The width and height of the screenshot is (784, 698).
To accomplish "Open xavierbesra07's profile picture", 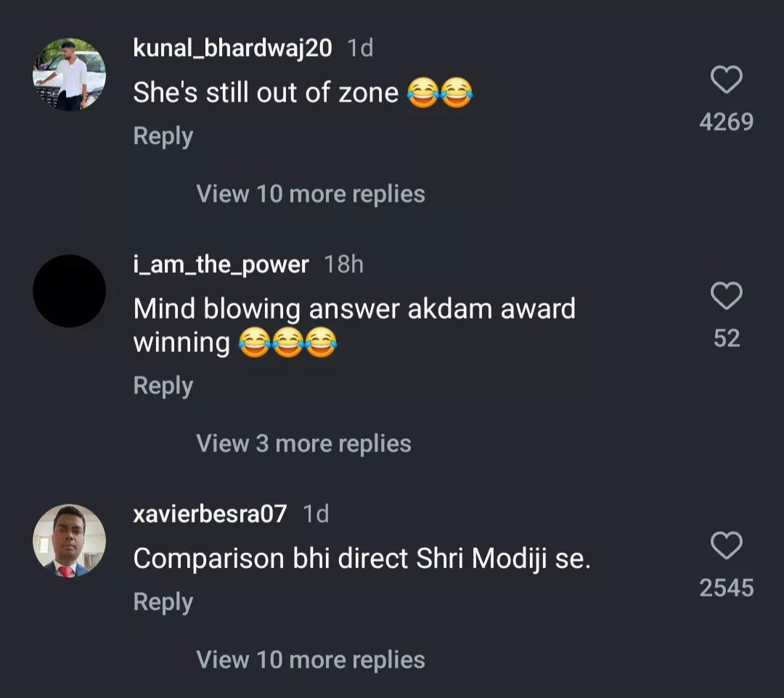I will click(70, 541).
